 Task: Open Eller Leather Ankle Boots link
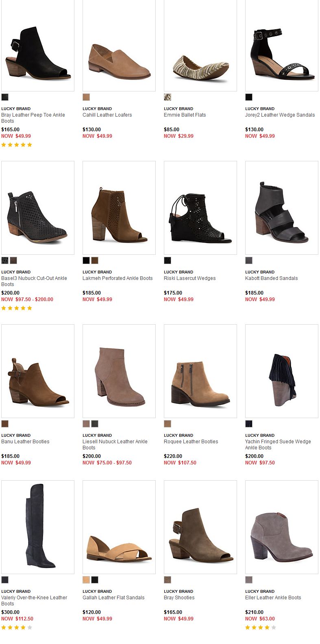(x=273, y=598)
